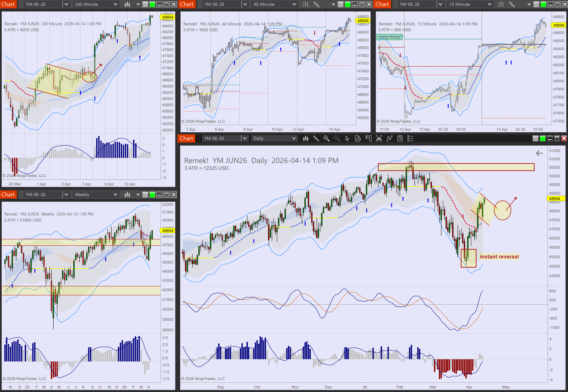Open Data Box icon on Daily toolbar
The height and width of the screenshot is (392, 568).
tap(358, 138)
